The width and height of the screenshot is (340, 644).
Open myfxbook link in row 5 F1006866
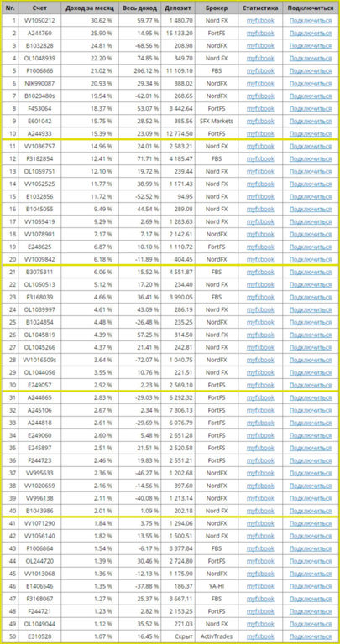260,70
